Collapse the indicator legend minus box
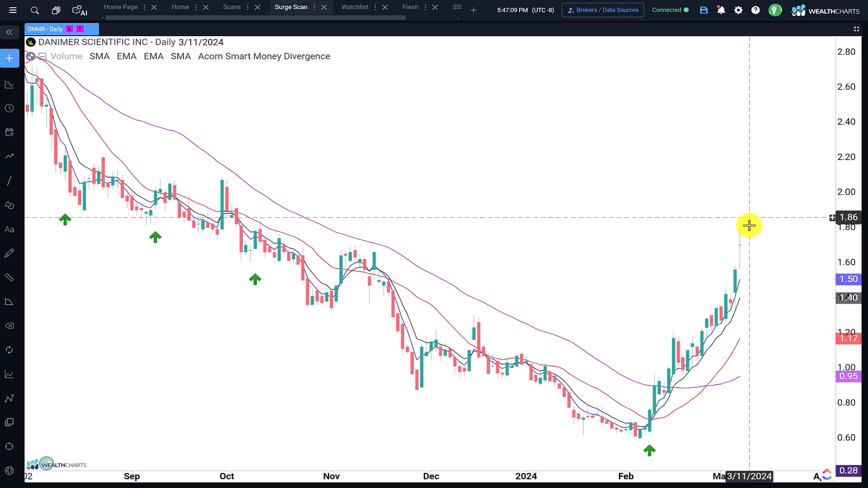868x488 pixels. [x=42, y=56]
